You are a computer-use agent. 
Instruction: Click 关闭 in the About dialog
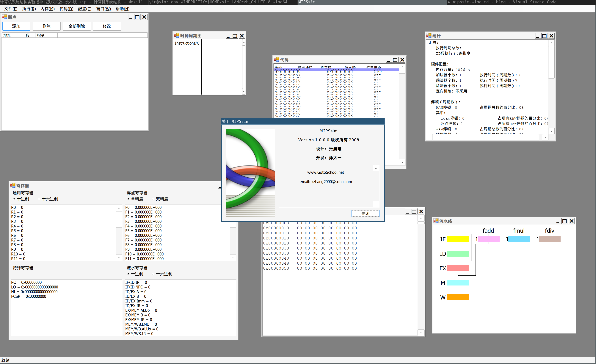coord(365,213)
